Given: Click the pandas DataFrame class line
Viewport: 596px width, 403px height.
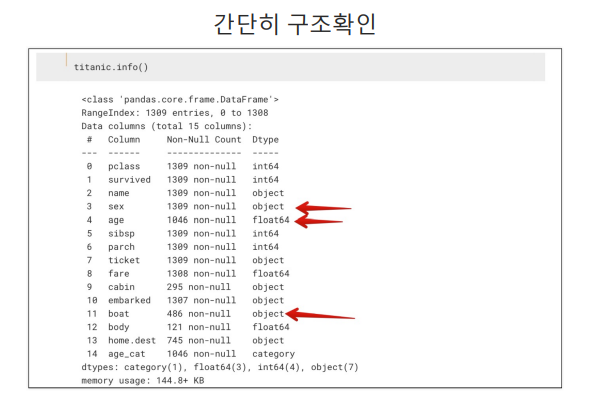Looking at the screenshot, I should [x=180, y=100].
